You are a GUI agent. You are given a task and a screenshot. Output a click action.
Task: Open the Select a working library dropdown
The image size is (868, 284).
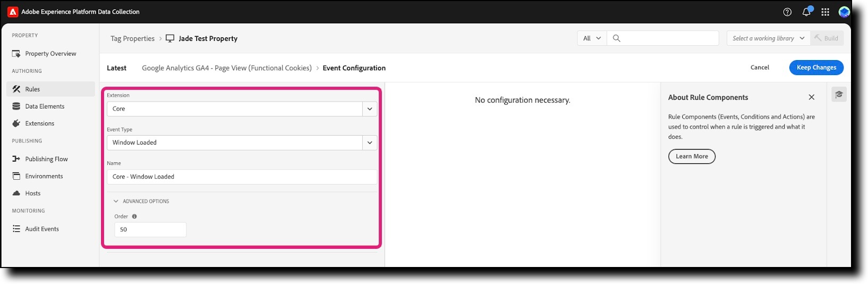(x=768, y=38)
